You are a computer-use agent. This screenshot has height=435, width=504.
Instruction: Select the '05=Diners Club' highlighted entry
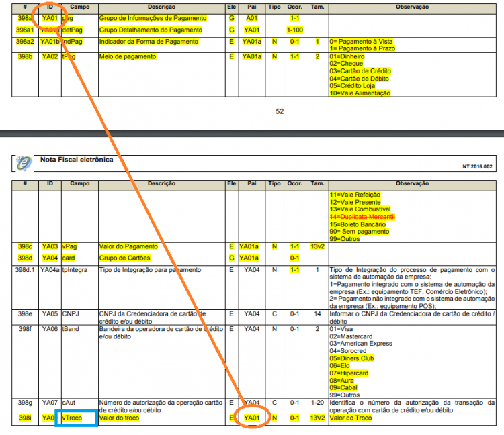(x=351, y=358)
